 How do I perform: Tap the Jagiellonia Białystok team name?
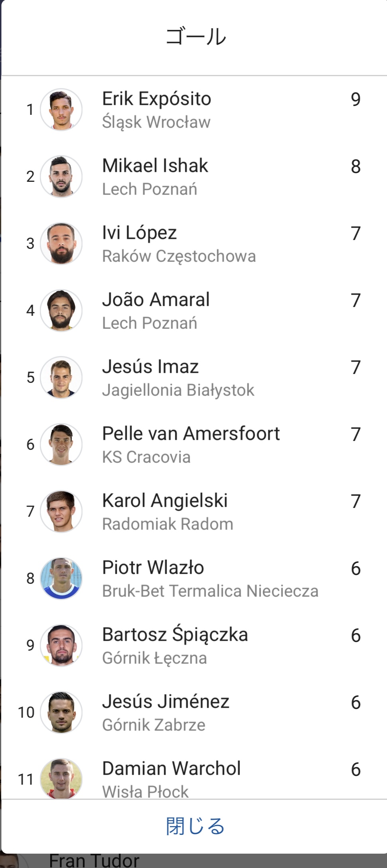(x=178, y=390)
